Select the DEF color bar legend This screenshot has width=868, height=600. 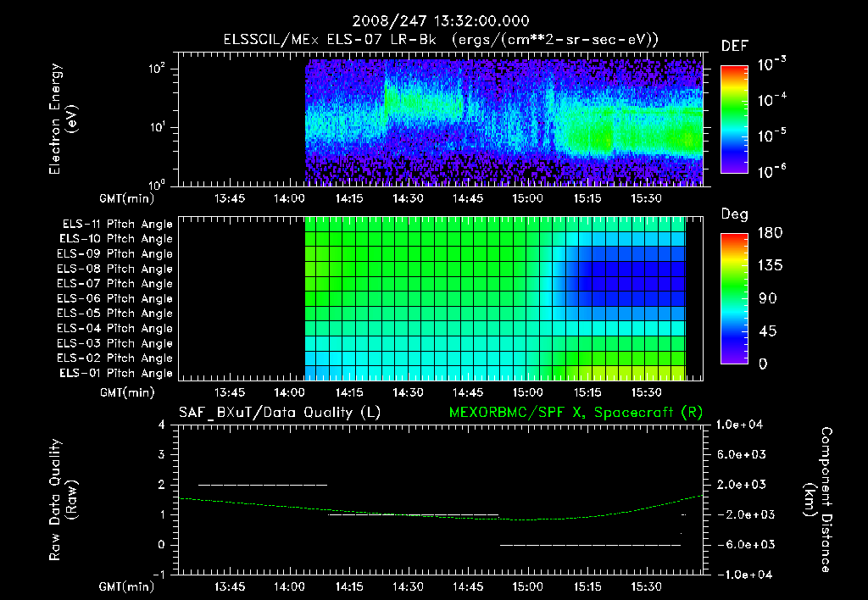pyautogui.click(x=735, y=119)
